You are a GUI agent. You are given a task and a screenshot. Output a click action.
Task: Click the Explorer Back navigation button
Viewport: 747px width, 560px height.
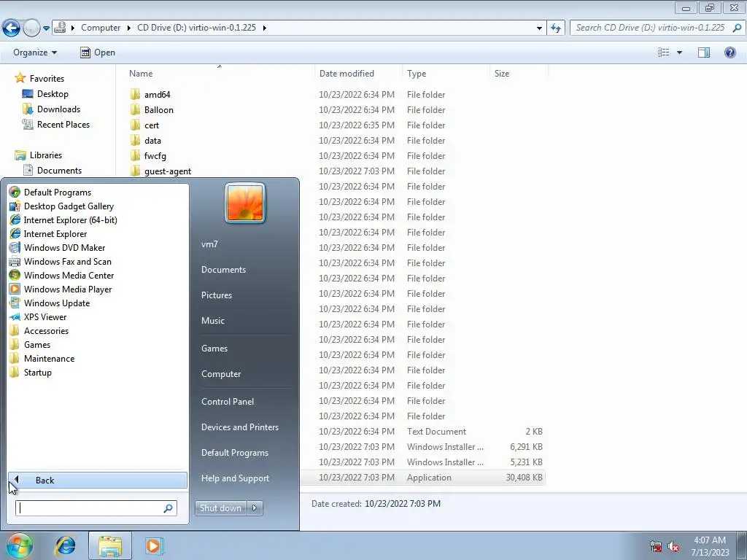point(12,28)
